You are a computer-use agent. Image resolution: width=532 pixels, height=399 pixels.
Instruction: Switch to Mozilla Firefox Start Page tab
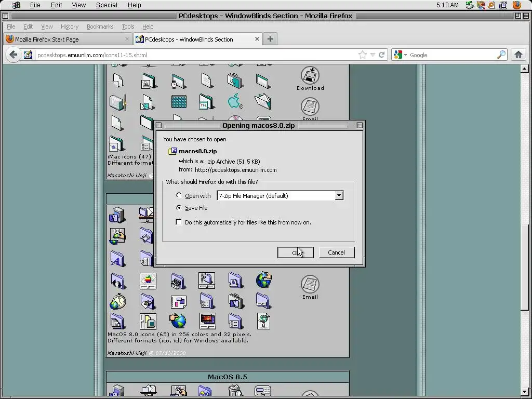pos(67,39)
